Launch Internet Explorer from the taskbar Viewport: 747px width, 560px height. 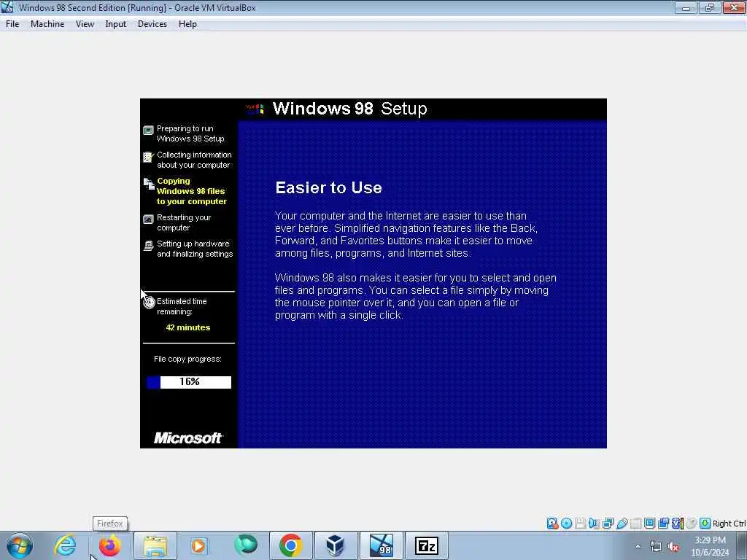(x=65, y=545)
